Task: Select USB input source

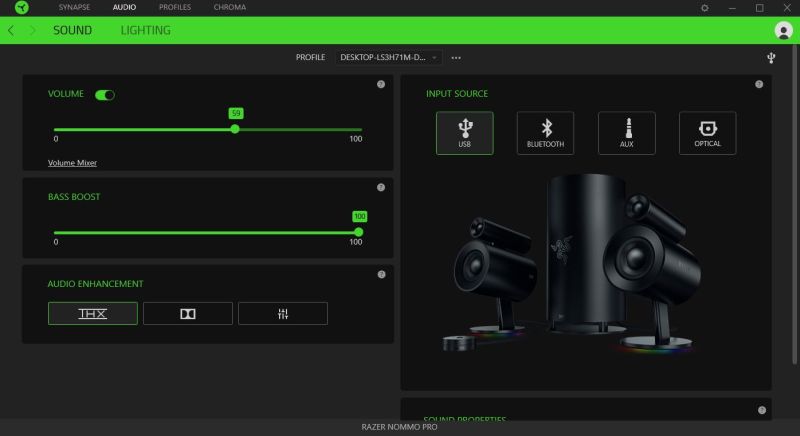Action: 464,133
